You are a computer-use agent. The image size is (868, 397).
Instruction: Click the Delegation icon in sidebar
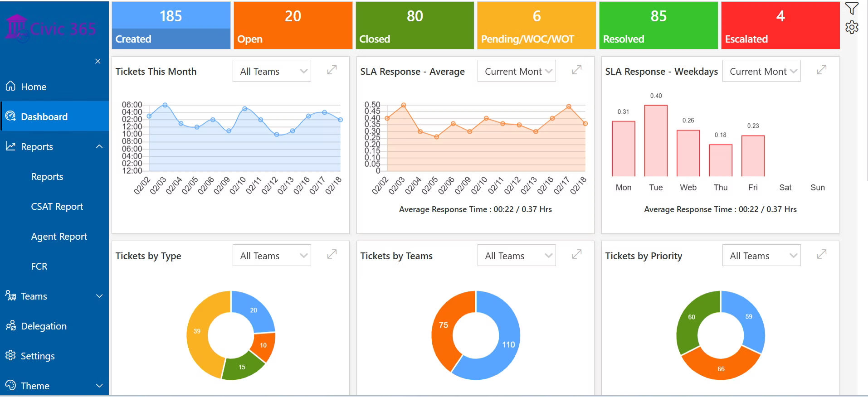click(x=10, y=325)
